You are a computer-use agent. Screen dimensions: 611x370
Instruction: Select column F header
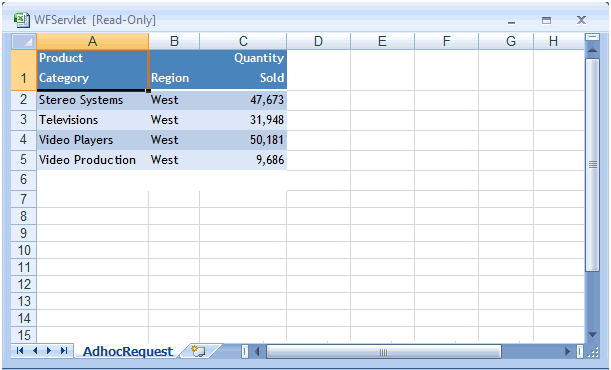tap(447, 41)
